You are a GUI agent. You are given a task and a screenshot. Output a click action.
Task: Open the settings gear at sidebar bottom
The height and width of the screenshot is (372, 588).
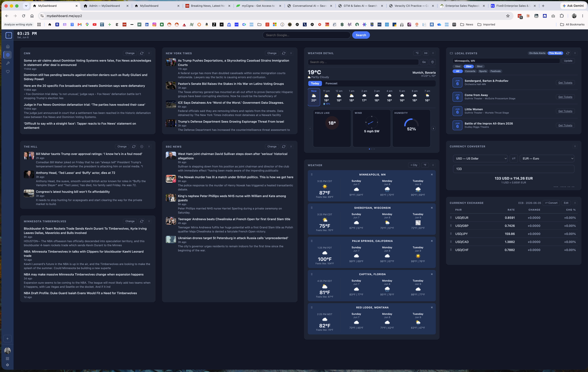tap(8, 365)
